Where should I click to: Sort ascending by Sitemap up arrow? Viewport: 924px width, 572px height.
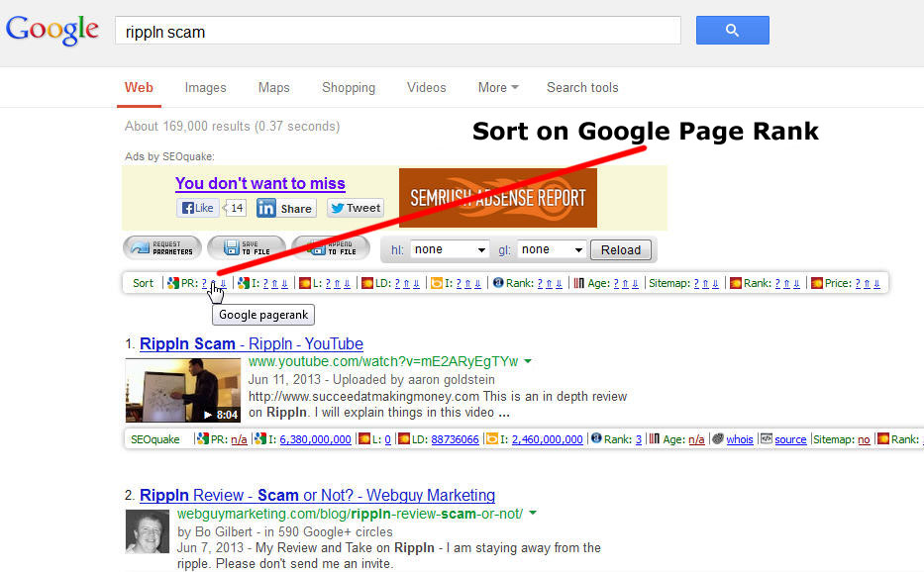[x=705, y=283]
